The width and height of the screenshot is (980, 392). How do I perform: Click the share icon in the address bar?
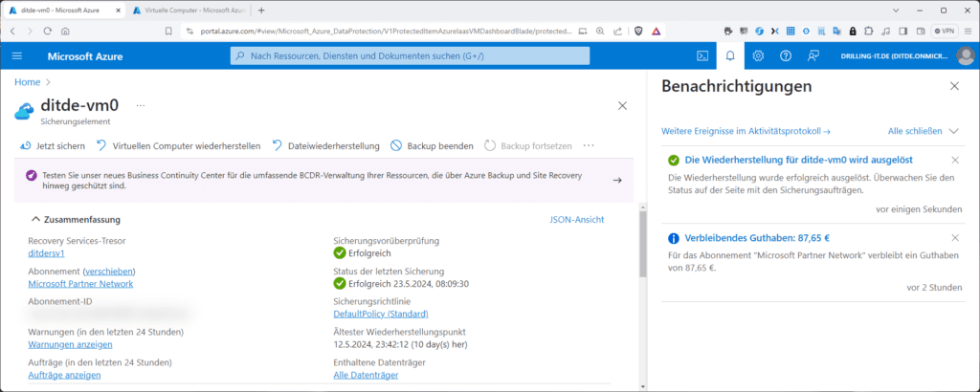617,32
